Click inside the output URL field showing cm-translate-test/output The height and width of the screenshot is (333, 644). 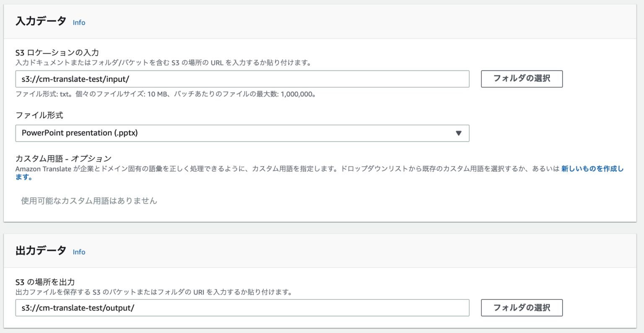[168, 307]
